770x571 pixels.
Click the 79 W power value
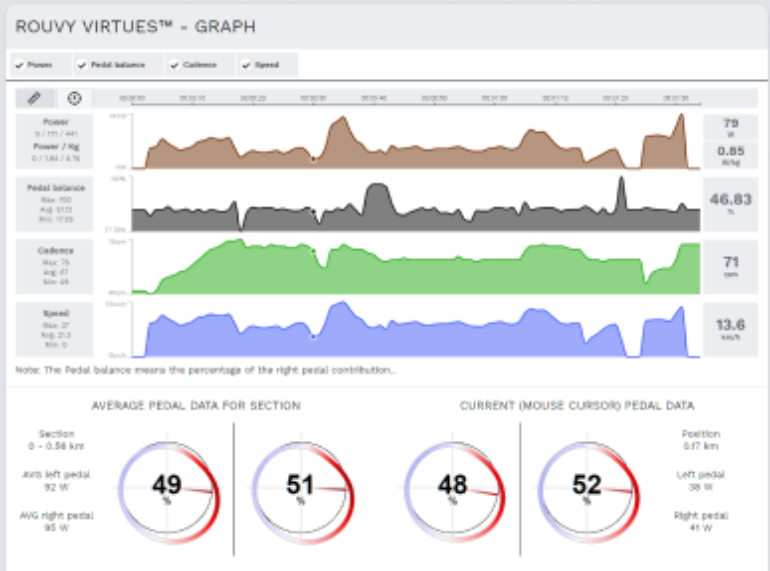pyautogui.click(x=731, y=127)
